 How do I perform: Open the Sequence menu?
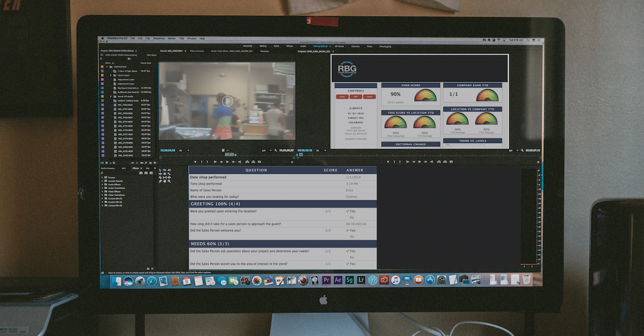[159, 39]
